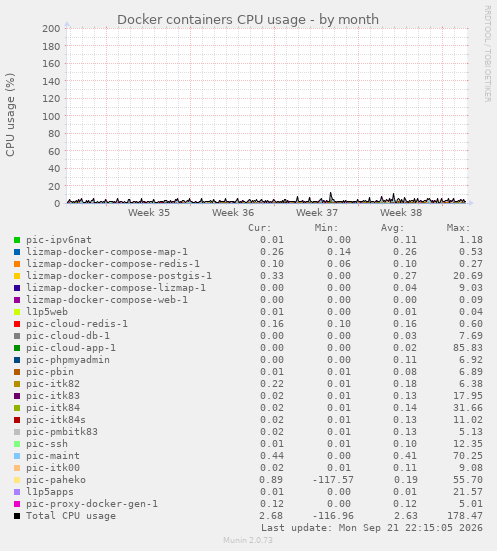Click the Min: column header
Viewport: 497px width, 551px height.
[x=327, y=228]
